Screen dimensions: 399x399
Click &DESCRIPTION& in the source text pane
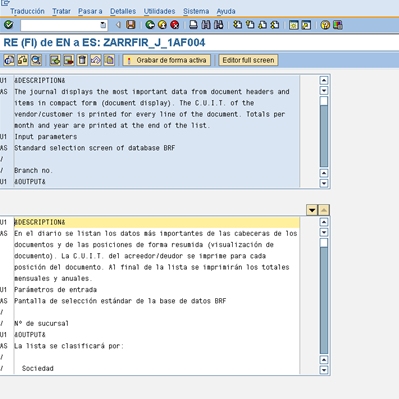40,81
